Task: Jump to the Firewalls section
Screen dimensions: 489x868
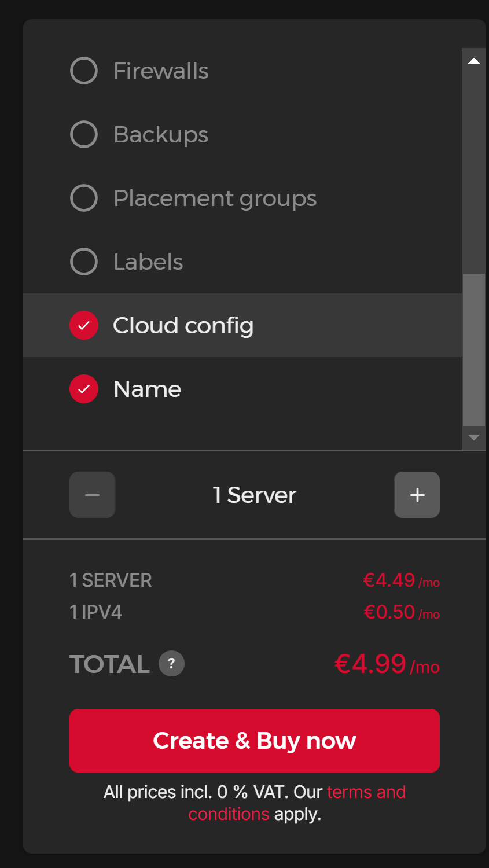Action: [x=161, y=71]
